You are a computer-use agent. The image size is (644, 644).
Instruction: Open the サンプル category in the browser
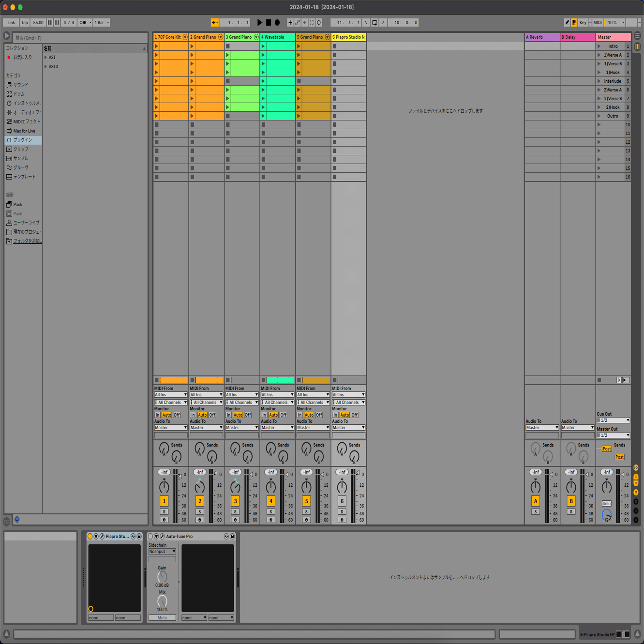[18, 158]
